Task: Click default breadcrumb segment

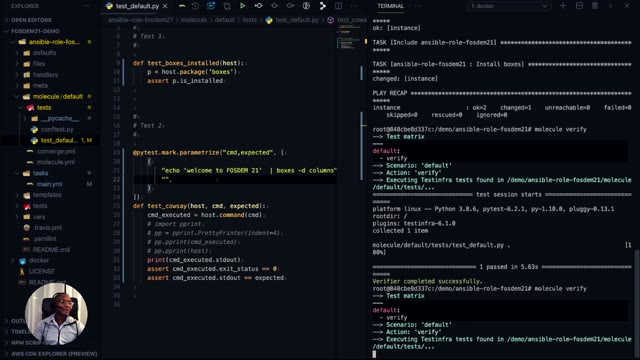Action: [x=224, y=20]
